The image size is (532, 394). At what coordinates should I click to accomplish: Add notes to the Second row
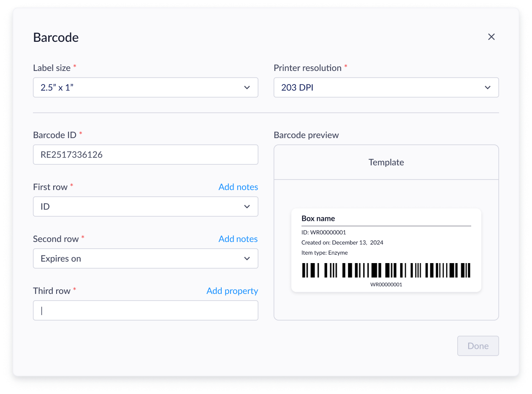pyautogui.click(x=238, y=239)
